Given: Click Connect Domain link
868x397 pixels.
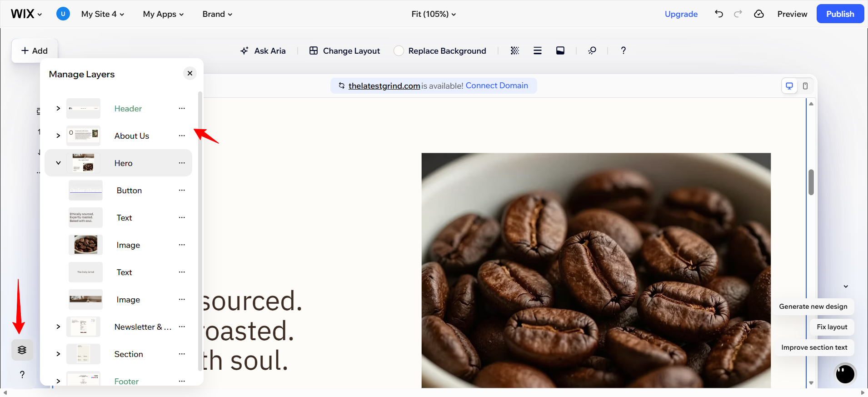Looking at the screenshot, I should tap(497, 85).
